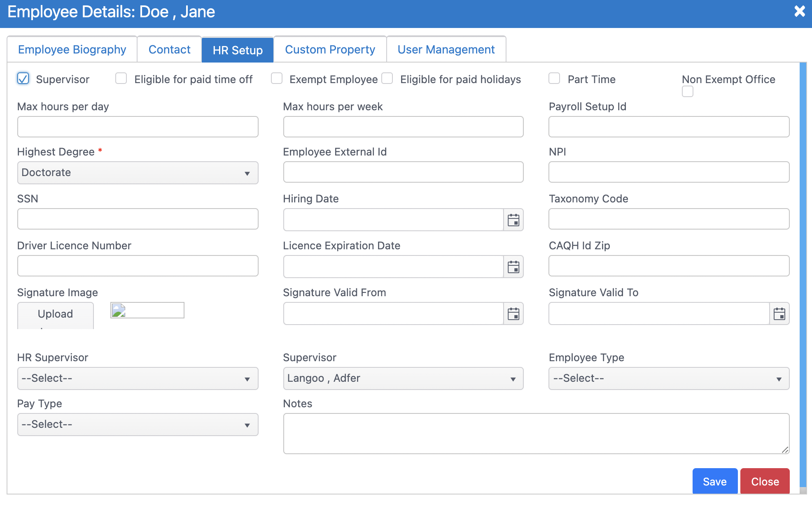The height and width of the screenshot is (506, 812).
Task: Uncheck the Supervisor checkbox
Action: [23, 79]
